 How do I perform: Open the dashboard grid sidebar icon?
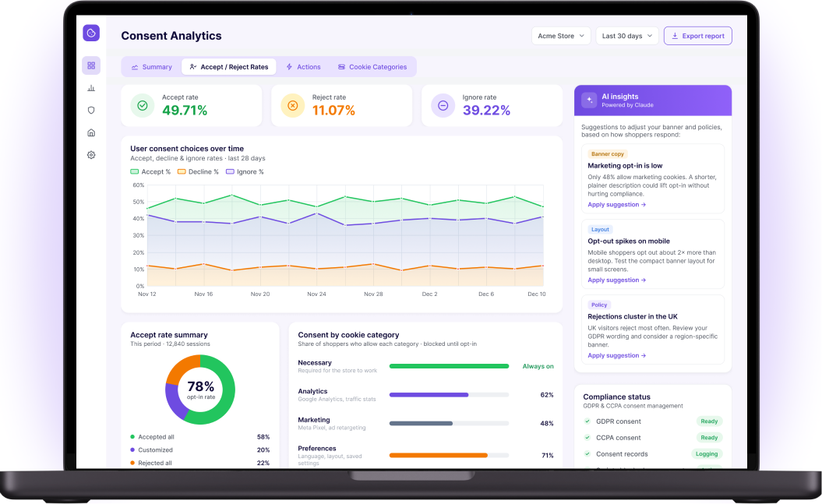point(91,65)
